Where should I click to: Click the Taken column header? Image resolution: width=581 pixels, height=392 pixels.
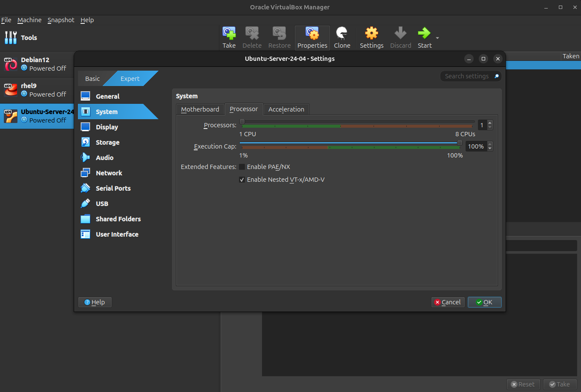click(570, 56)
